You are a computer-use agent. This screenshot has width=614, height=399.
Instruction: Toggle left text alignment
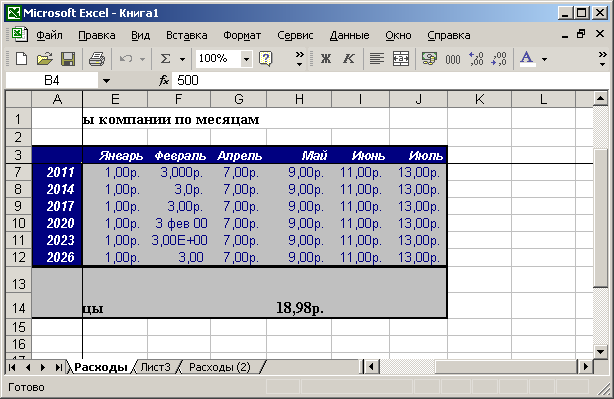tap(377, 59)
